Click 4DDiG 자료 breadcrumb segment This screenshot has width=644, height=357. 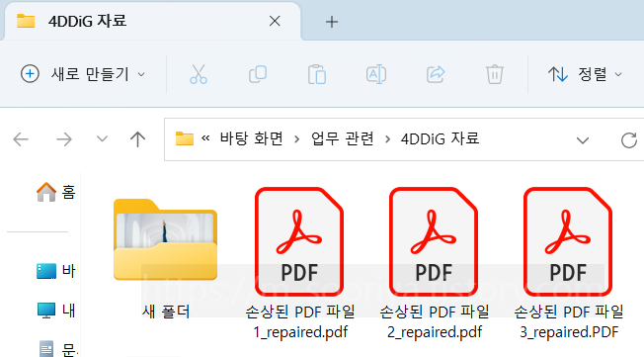coord(440,139)
